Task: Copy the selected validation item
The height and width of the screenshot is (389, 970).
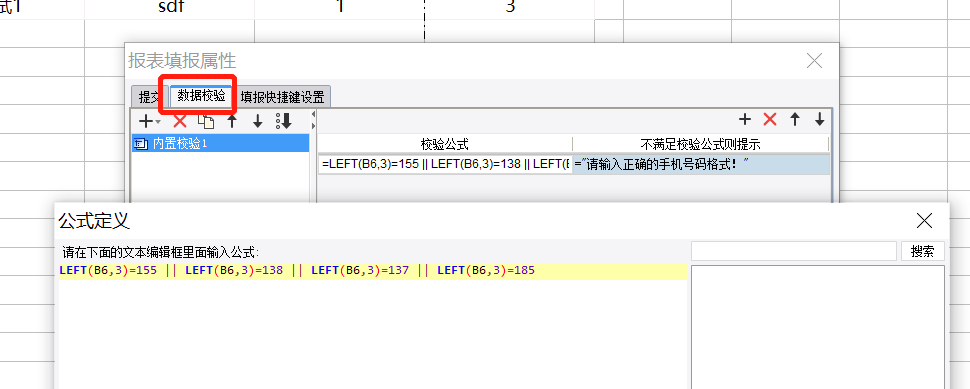Action: pyautogui.click(x=206, y=121)
